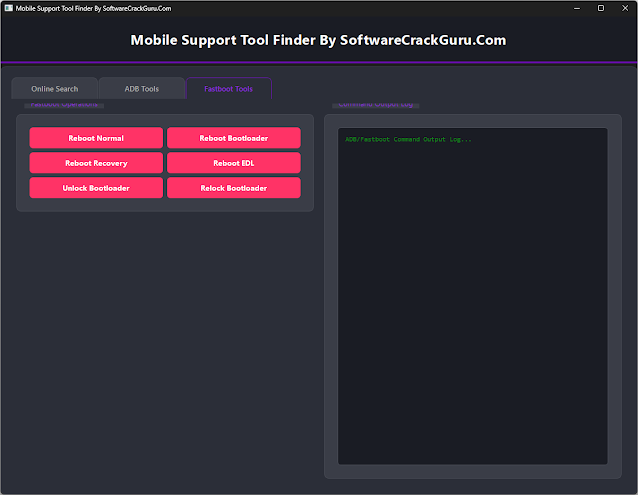Trigger the Reboot EDL button
The image size is (638, 495).
(x=233, y=162)
